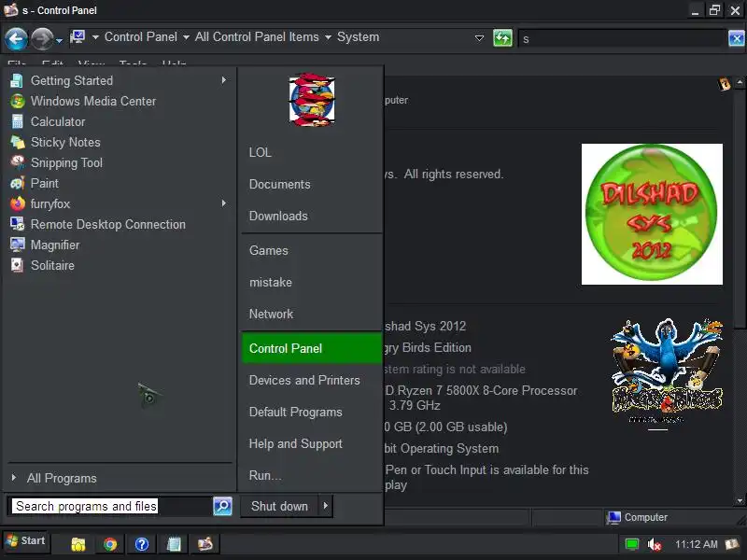747x560 pixels.
Task: Click the Dilshad Sys 2012 logo image
Action: tap(652, 215)
